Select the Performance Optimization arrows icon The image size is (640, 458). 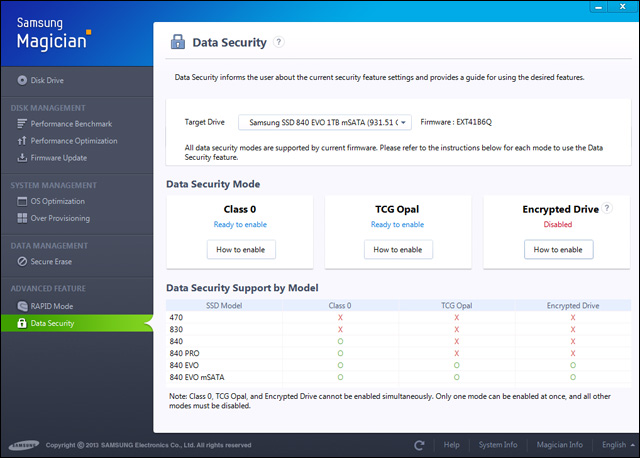(x=22, y=141)
